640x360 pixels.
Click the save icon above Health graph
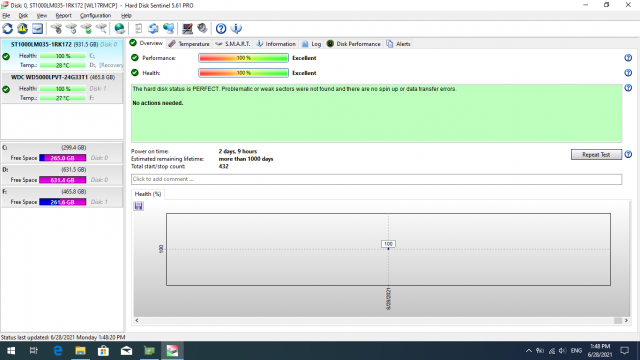pyautogui.click(x=139, y=206)
